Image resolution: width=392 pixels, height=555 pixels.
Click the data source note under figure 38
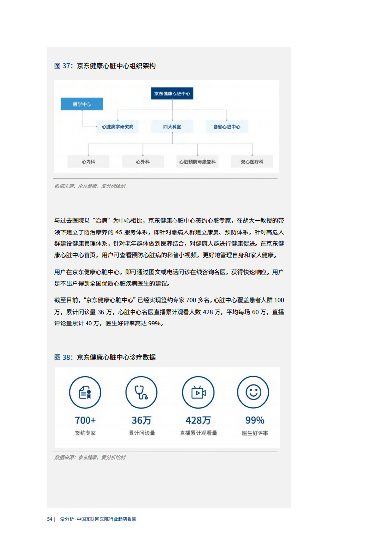(89, 458)
